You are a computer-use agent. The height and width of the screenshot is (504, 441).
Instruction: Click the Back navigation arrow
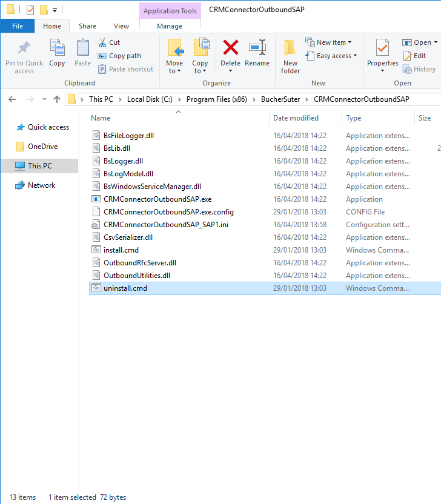[12, 99]
